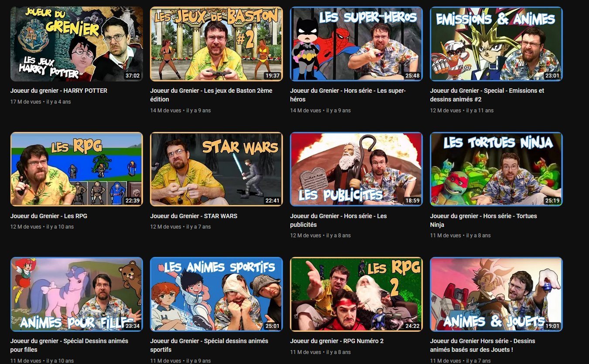The image size is (589, 364).
Task: Click the "Hors série - Les super-héros" title
Action: click(x=348, y=95)
